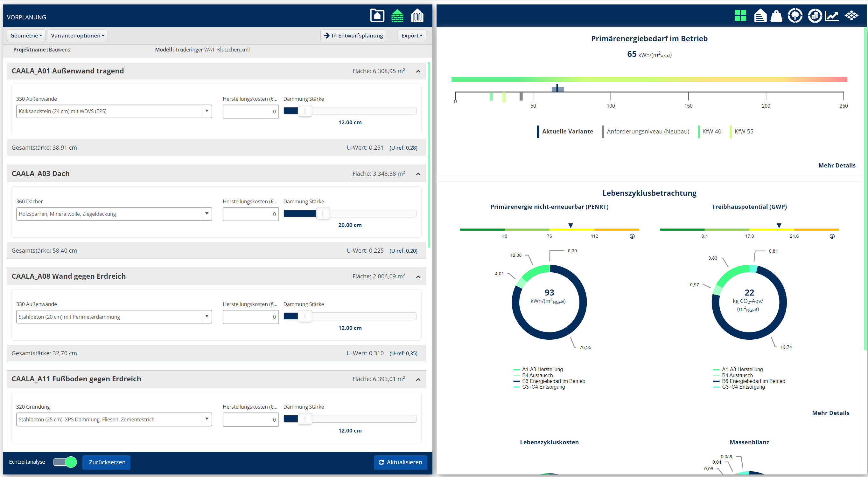This screenshot has height=477, width=868.
Task: Switch to the green grid dashboard view
Action: point(740,16)
